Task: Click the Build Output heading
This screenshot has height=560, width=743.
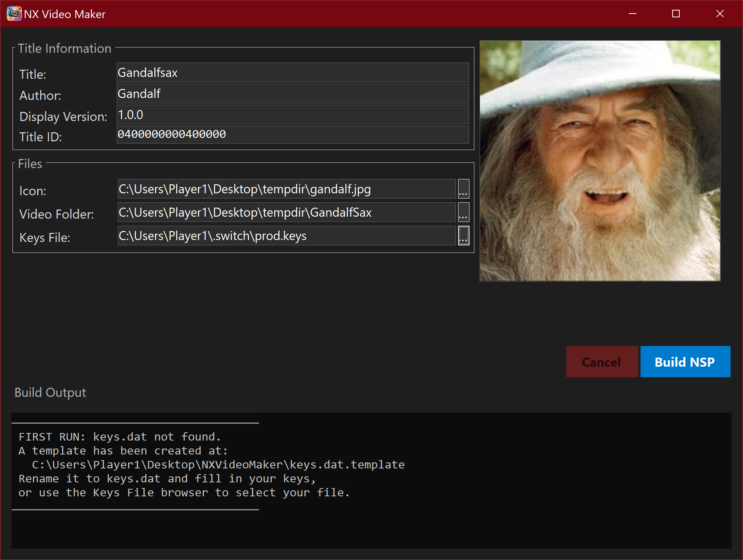Action: (50, 392)
